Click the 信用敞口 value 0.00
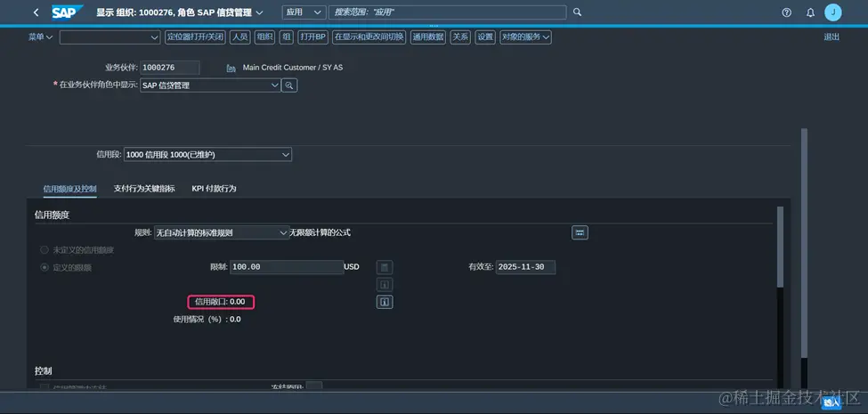868x414 pixels. coord(238,302)
